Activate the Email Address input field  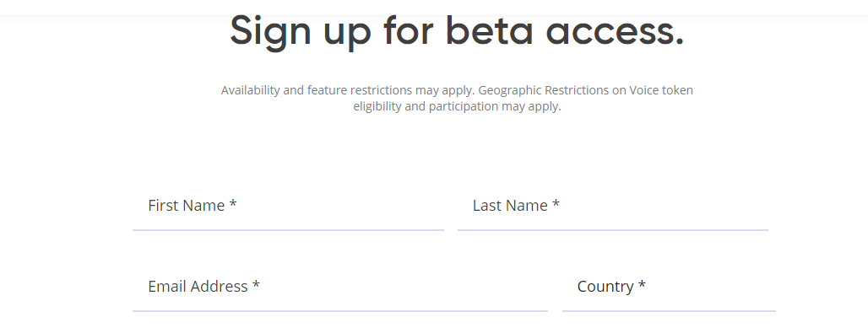pyautogui.click(x=340, y=287)
